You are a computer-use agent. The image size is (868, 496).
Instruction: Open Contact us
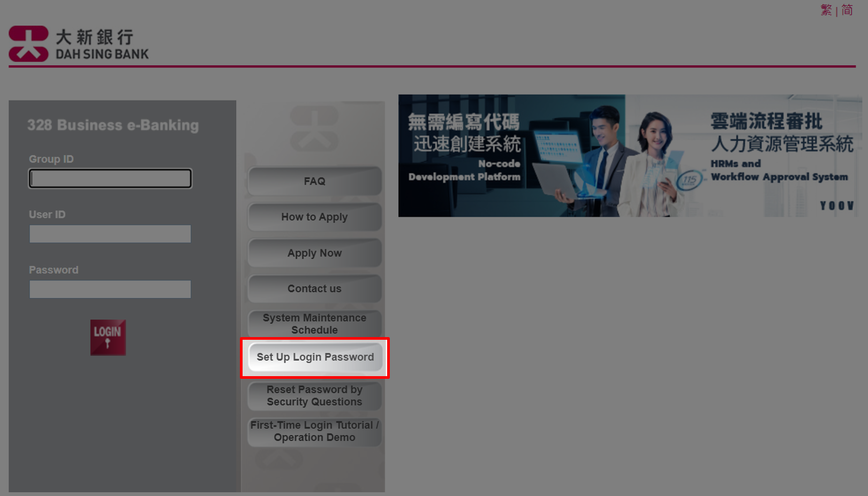315,288
